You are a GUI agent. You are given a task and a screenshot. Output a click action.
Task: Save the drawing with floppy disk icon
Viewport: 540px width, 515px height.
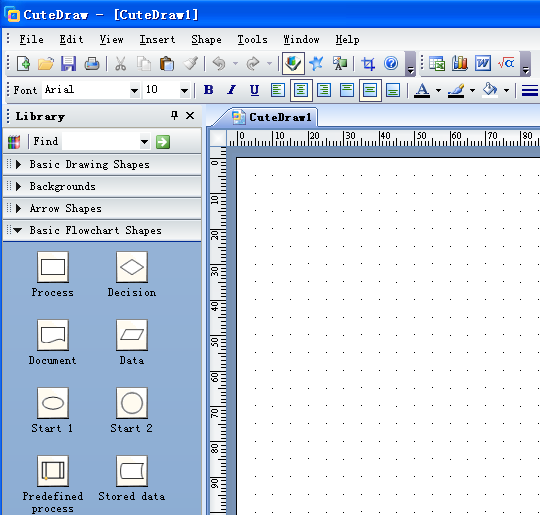coord(68,64)
